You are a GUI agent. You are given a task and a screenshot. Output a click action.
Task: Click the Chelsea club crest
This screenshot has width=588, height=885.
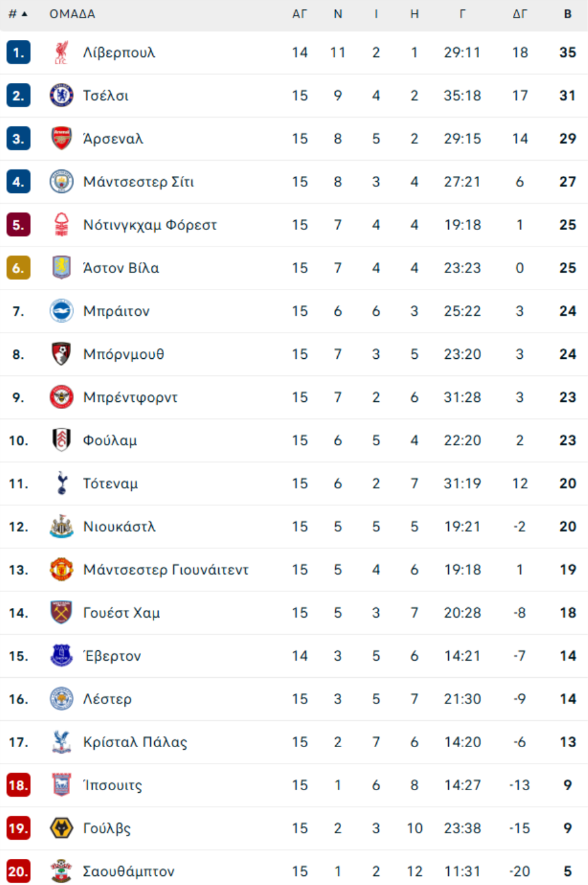point(61,95)
